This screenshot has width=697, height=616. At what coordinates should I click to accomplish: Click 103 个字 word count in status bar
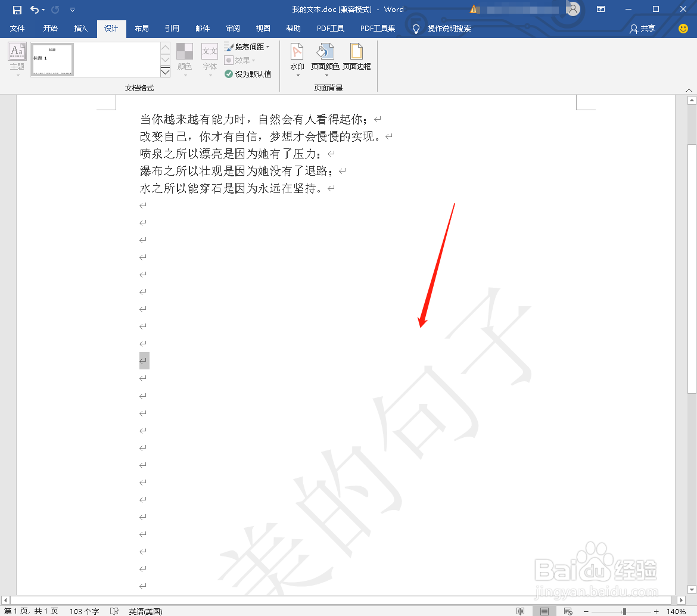(85, 611)
